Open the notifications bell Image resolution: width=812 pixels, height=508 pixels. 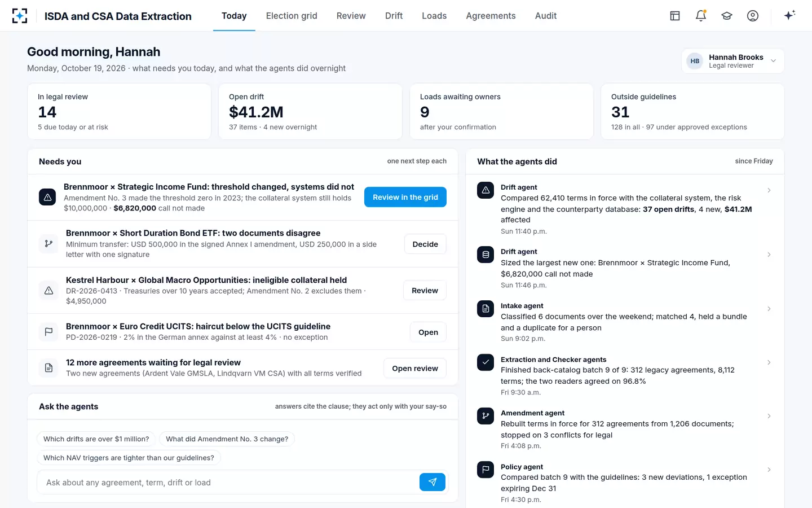(x=701, y=16)
